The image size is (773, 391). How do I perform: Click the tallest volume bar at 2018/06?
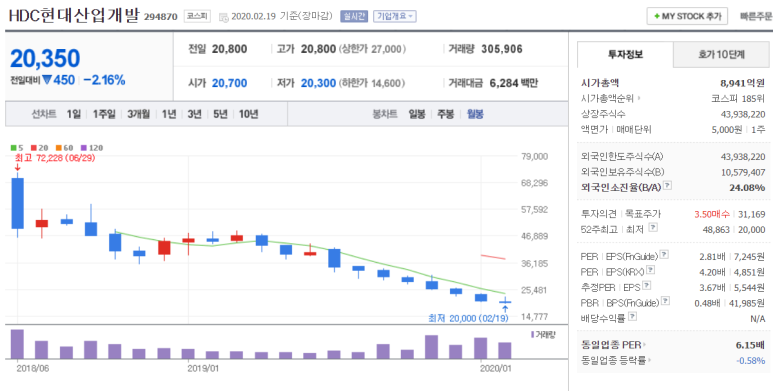[x=18, y=344]
